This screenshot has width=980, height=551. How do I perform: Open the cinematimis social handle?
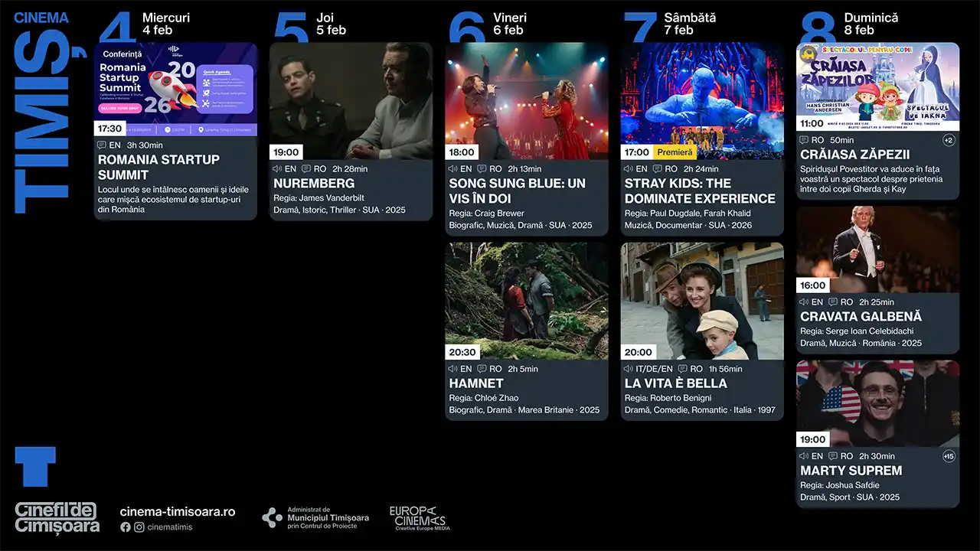pos(170,527)
